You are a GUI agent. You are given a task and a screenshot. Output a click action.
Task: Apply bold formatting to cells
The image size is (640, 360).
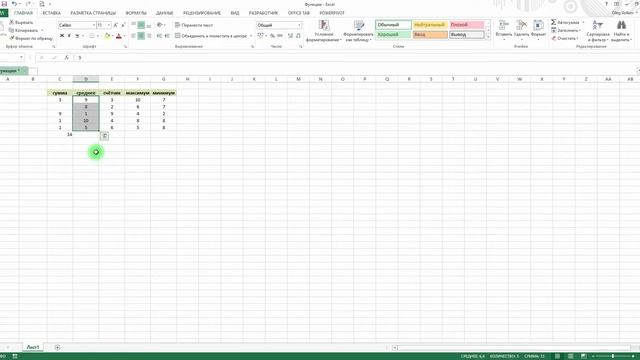62,36
